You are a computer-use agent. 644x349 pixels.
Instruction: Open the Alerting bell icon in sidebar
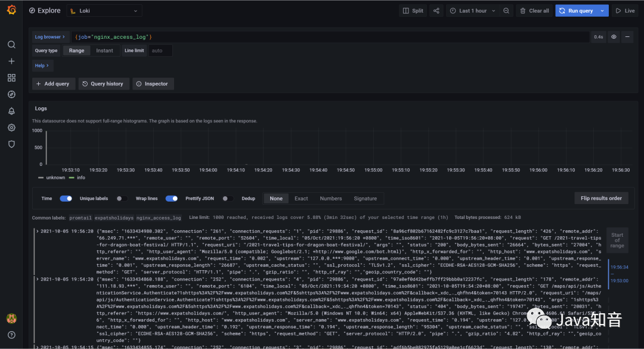click(11, 111)
